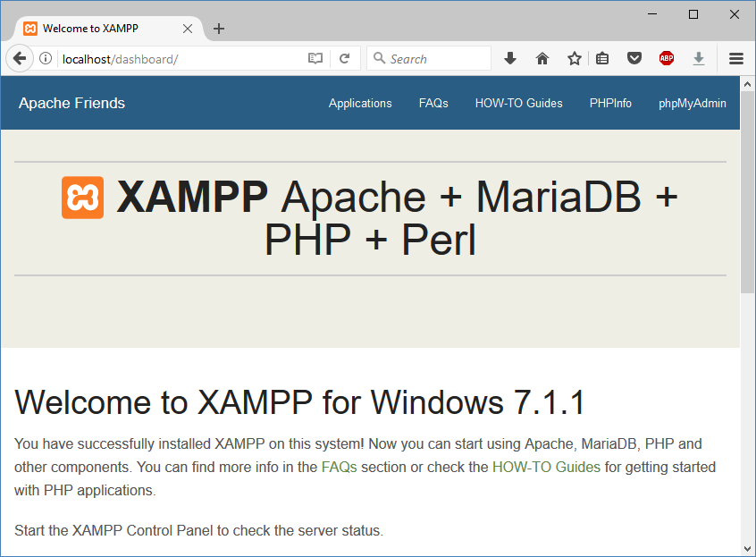Open HOW-TO Guides in the navigation bar
Screen dimensions: 756x557
[519, 103]
